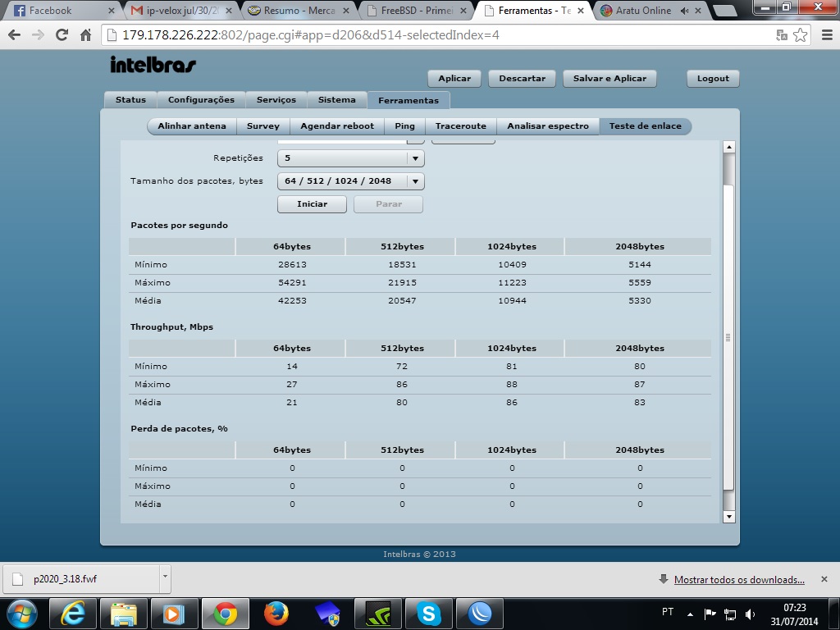Open the NVIDIA taskbar icon
This screenshot has height=630, width=840.
click(x=377, y=614)
